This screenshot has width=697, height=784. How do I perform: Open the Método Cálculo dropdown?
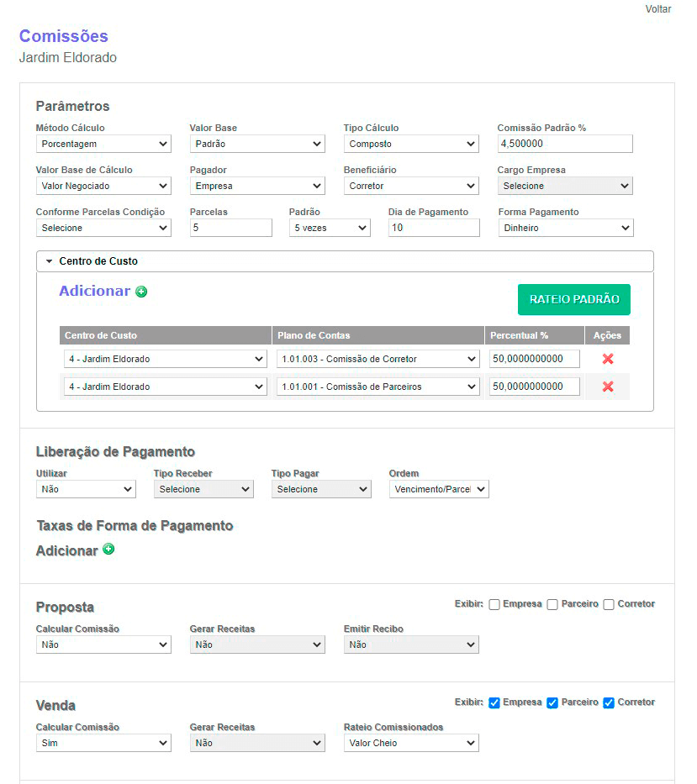(103, 144)
